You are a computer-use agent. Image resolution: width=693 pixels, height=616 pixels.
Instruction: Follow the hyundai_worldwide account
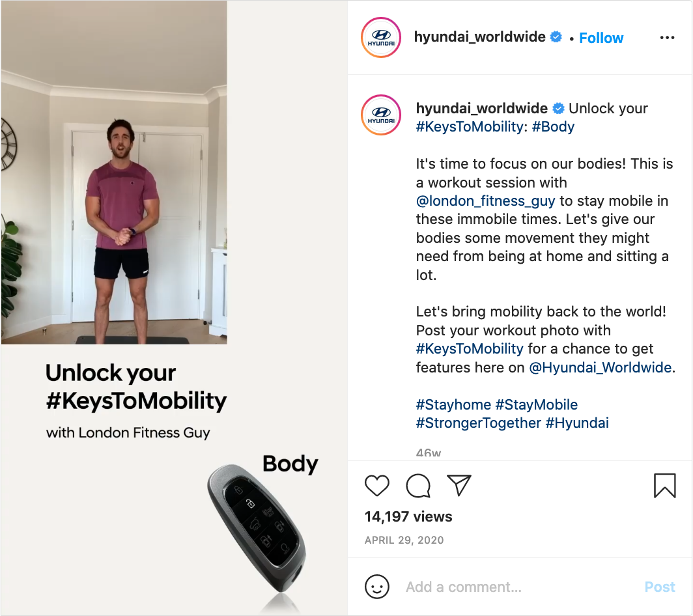tap(601, 38)
